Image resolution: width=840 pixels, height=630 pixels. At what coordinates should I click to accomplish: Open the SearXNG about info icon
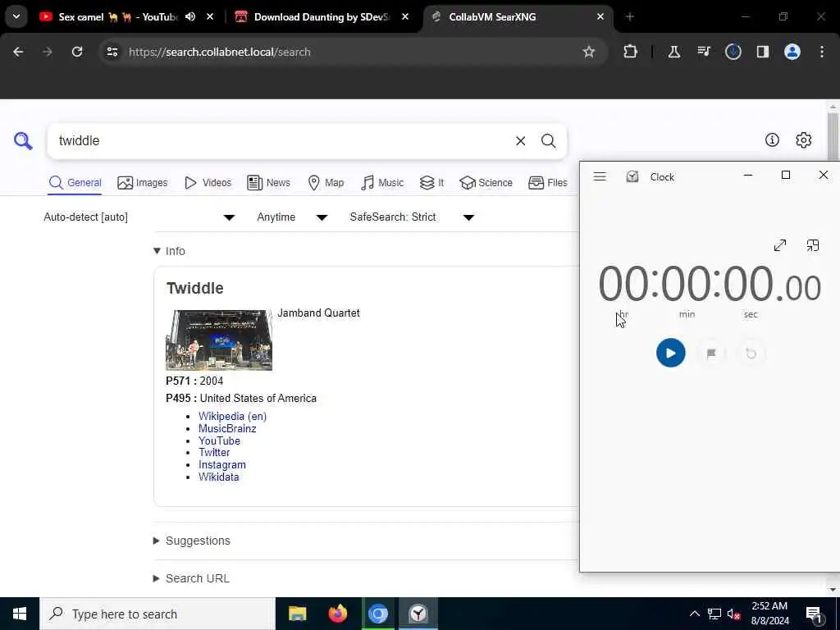pyautogui.click(x=771, y=139)
